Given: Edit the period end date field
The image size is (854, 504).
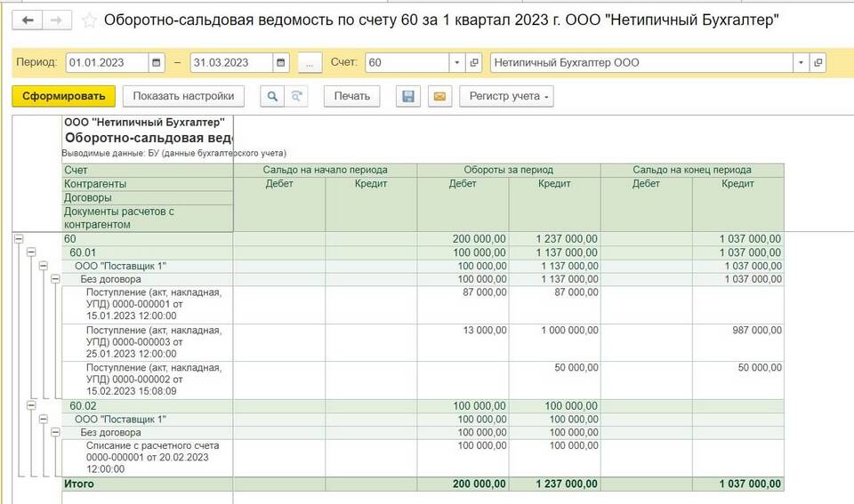Looking at the screenshot, I should pyautogui.click(x=231, y=62).
